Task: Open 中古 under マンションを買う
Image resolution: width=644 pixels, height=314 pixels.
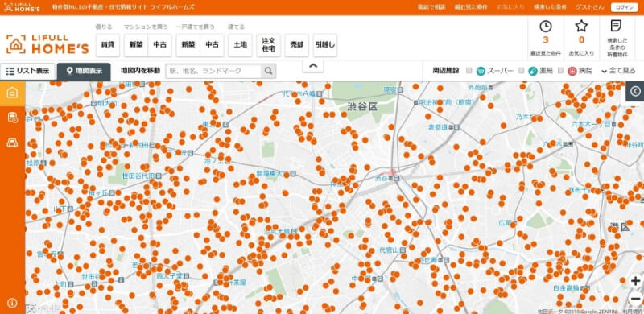Action: coord(159,45)
